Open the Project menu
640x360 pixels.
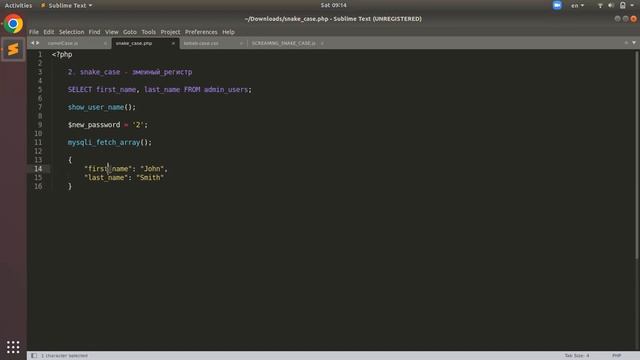(170, 32)
